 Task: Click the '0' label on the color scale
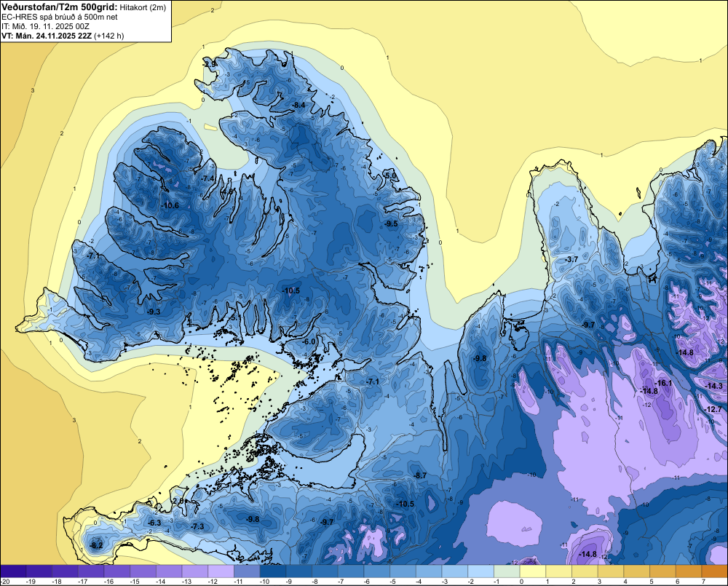(521, 582)
